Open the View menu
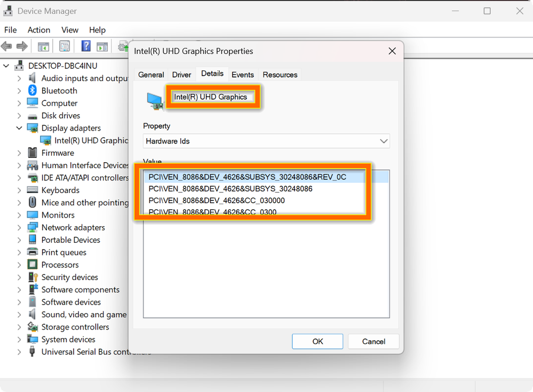This screenshot has height=392, width=533. pyautogui.click(x=70, y=30)
